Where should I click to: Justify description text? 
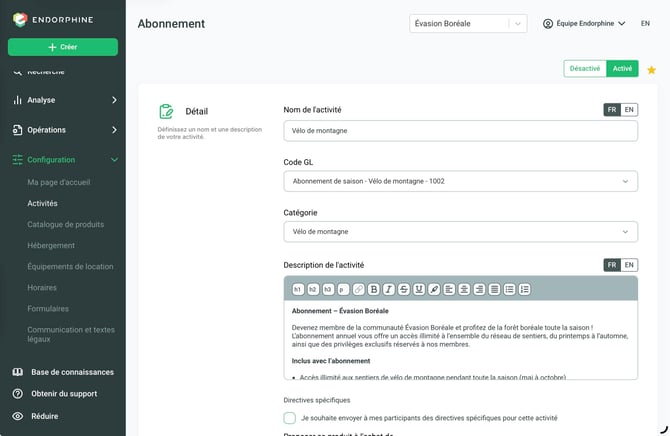click(x=494, y=289)
